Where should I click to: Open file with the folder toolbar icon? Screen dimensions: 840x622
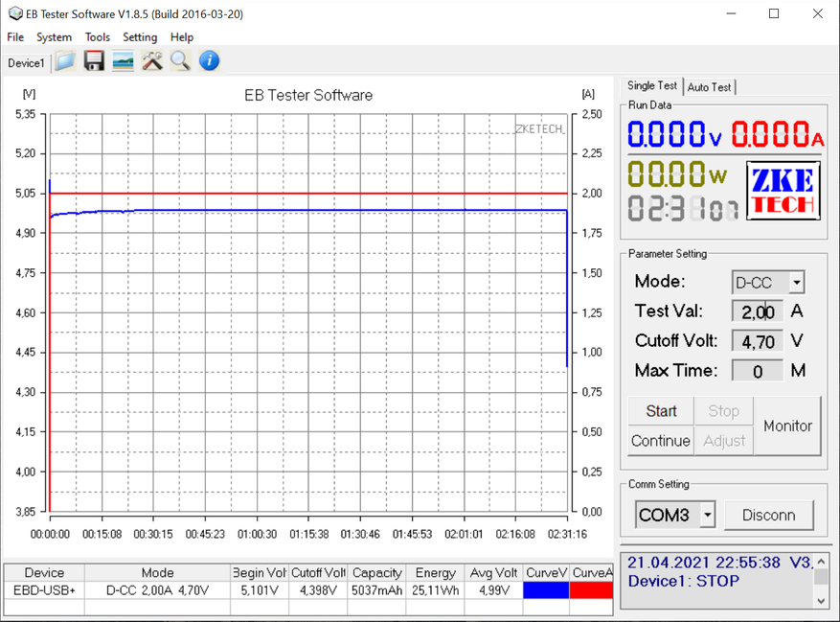[x=65, y=61]
